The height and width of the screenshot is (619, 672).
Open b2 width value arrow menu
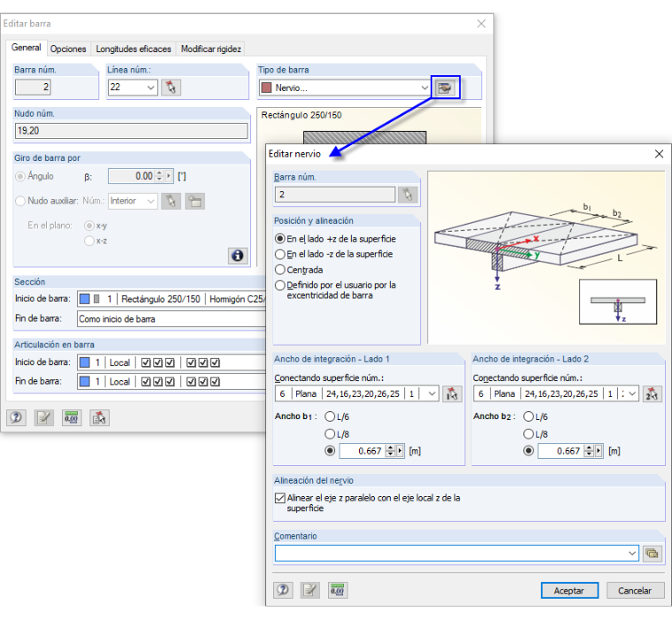(x=599, y=451)
